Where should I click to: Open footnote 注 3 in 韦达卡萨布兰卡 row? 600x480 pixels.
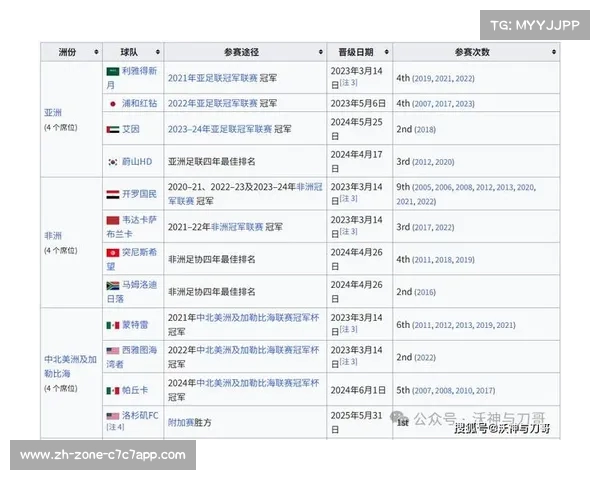click(349, 232)
